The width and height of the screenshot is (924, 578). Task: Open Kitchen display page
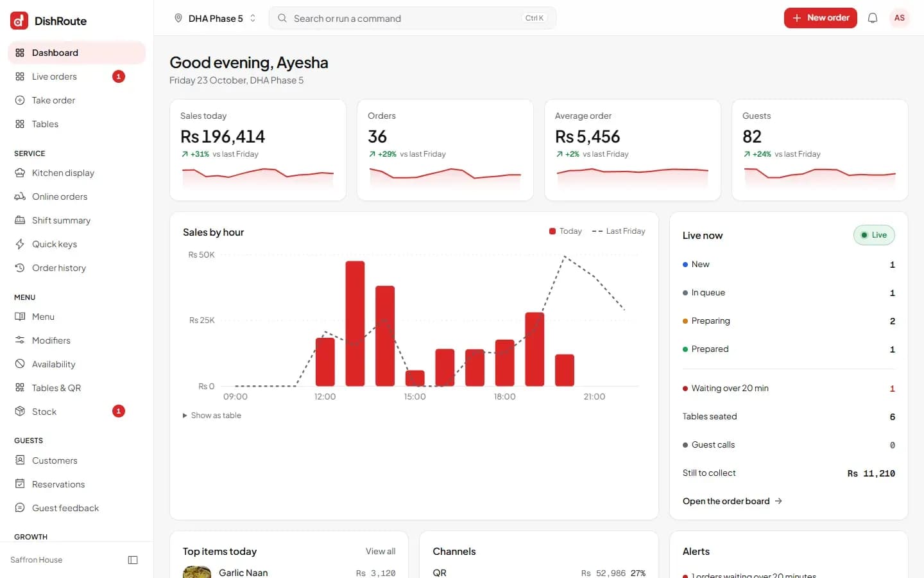click(x=77, y=173)
